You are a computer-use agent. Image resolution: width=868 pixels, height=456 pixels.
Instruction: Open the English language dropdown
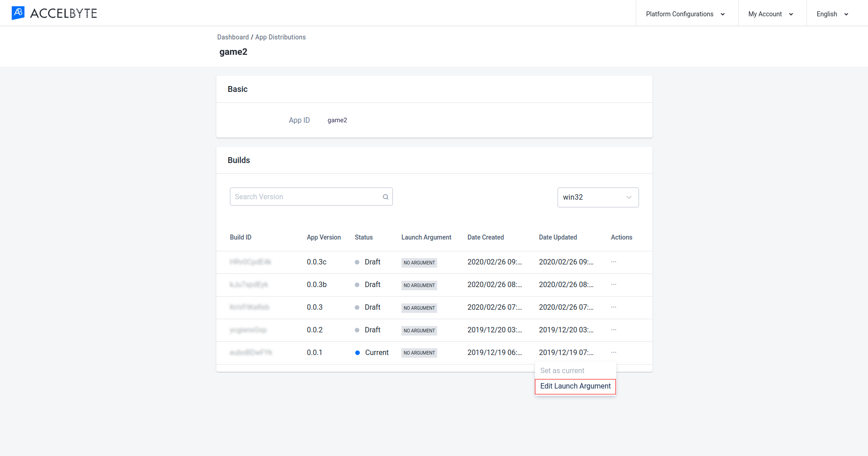pos(833,14)
